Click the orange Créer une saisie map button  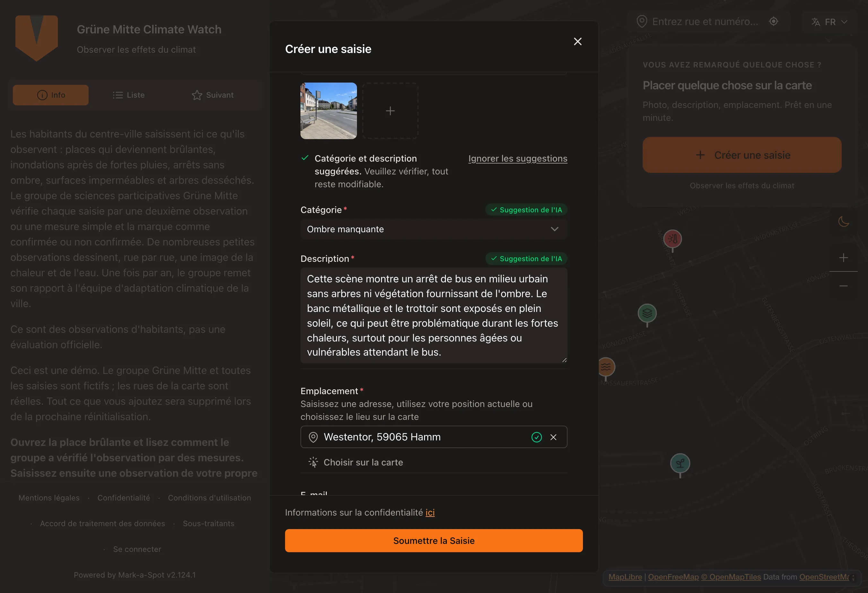coord(742,155)
